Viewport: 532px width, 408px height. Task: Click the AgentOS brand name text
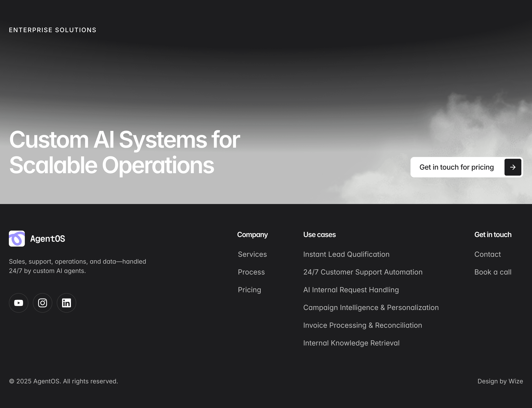pyautogui.click(x=48, y=239)
